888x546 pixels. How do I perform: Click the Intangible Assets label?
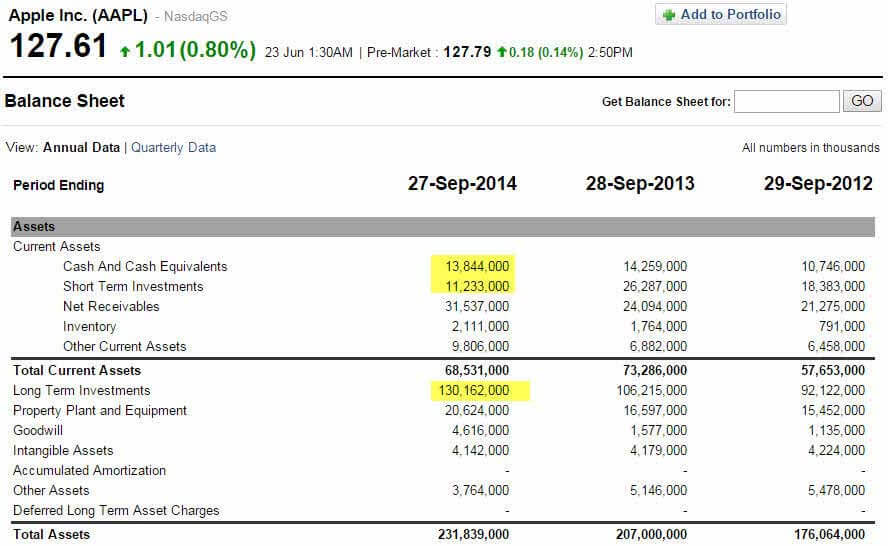pos(63,450)
